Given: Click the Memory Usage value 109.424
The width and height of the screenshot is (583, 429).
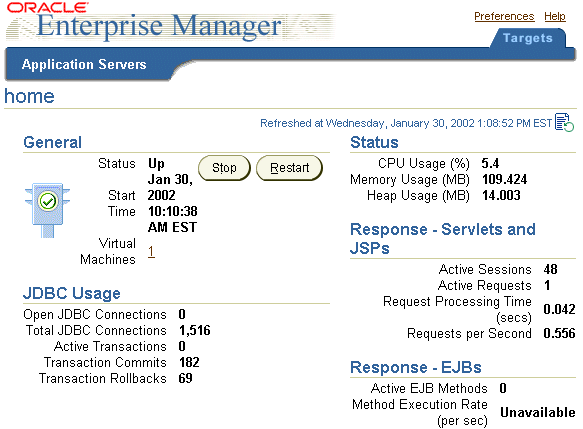Looking at the screenshot, I should [505, 179].
